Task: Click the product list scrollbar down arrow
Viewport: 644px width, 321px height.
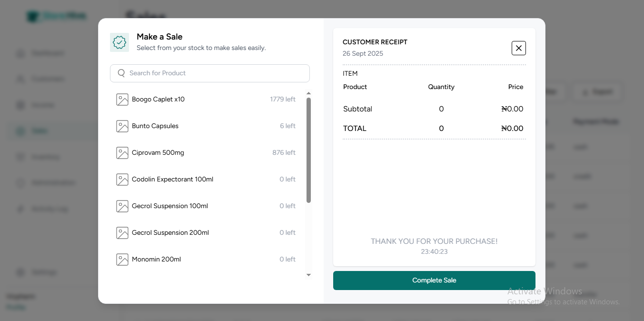Action: click(x=308, y=275)
